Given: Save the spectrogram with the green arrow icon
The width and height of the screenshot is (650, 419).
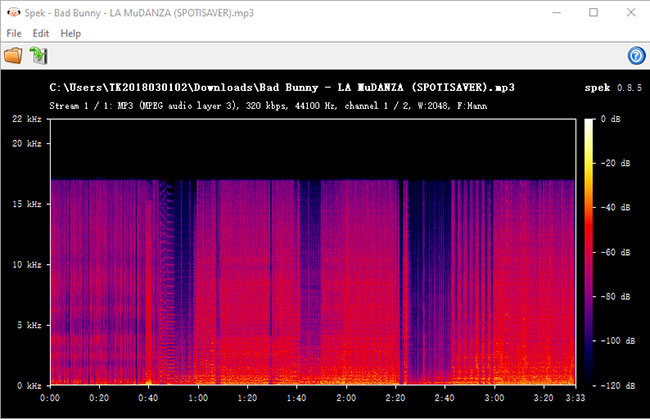Looking at the screenshot, I should click(x=39, y=56).
